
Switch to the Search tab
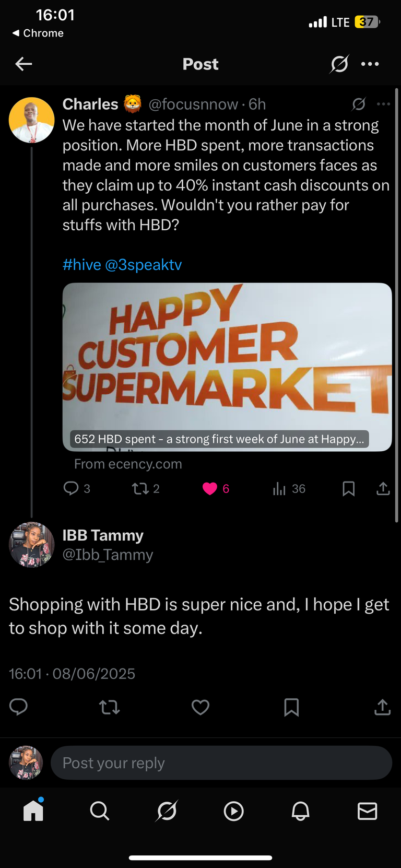point(100,811)
